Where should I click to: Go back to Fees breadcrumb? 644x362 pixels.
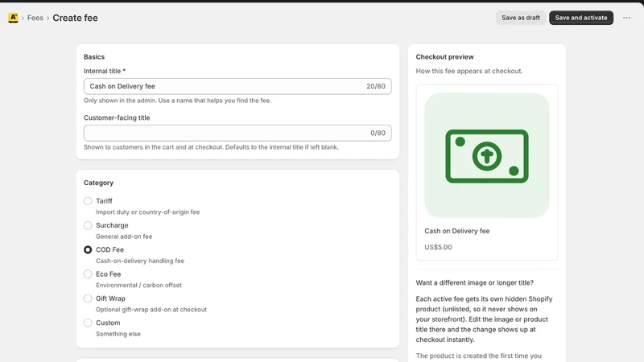click(x=35, y=18)
